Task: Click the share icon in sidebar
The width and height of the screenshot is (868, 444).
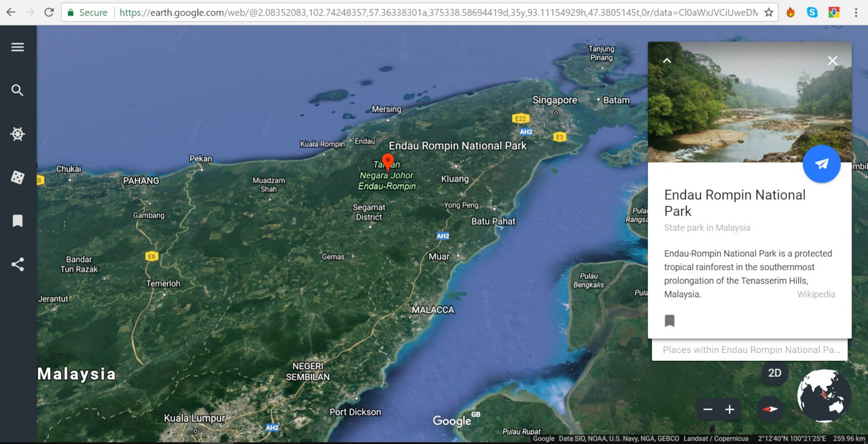Action: click(x=18, y=264)
